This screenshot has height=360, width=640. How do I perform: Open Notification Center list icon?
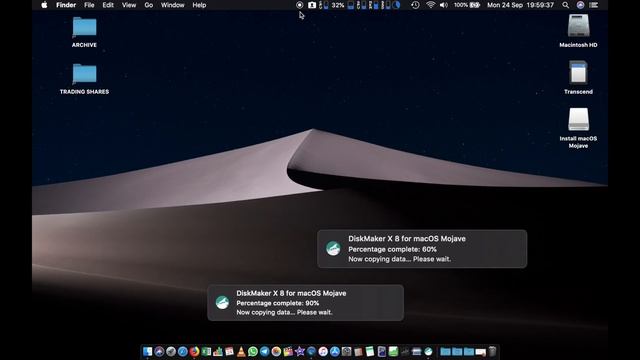[x=594, y=5]
